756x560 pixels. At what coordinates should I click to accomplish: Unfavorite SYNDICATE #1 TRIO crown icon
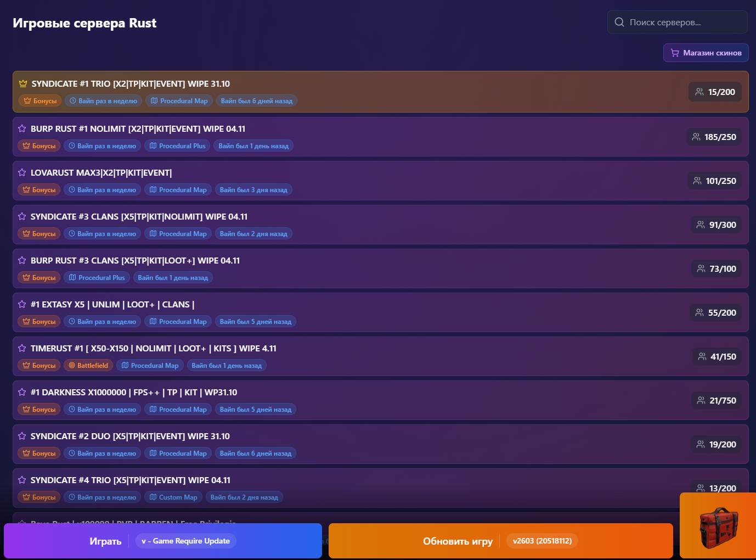23,84
